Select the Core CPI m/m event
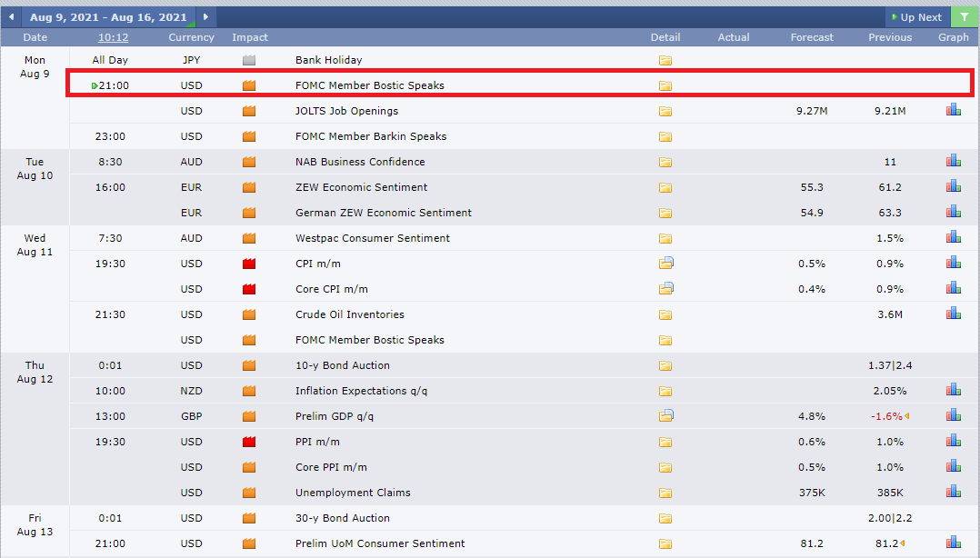 click(x=331, y=289)
